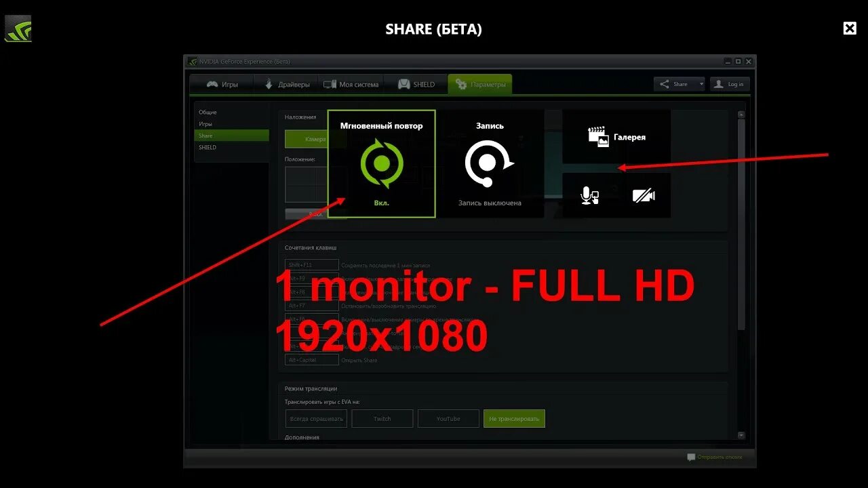
Task: Click the Shift+F11 hotkey field
Action: pos(312,265)
